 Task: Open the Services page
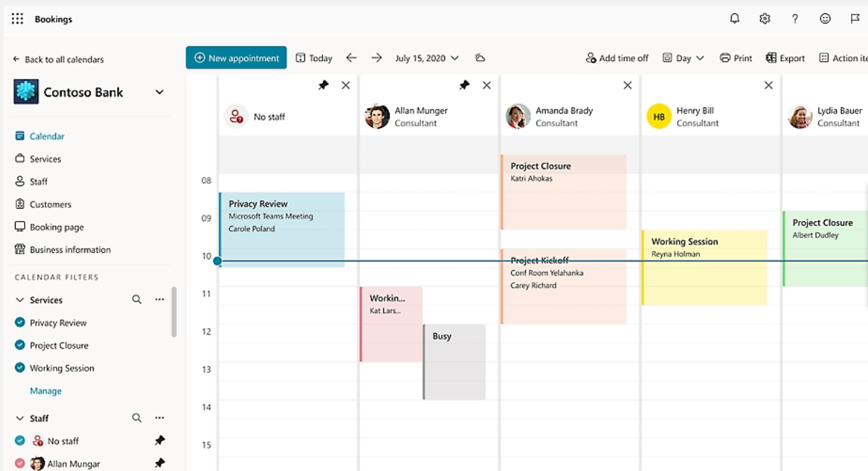(x=38, y=158)
